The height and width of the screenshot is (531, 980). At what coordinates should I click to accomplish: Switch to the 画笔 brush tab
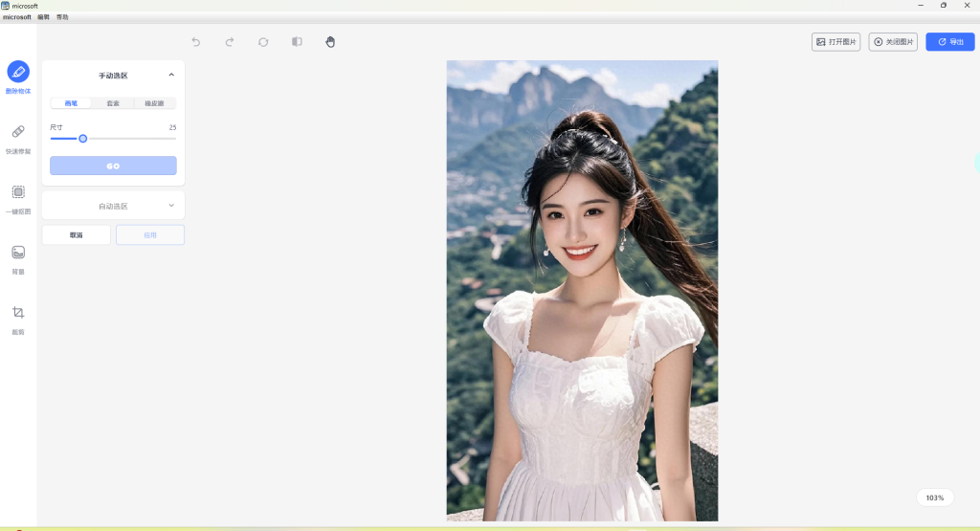coord(71,103)
